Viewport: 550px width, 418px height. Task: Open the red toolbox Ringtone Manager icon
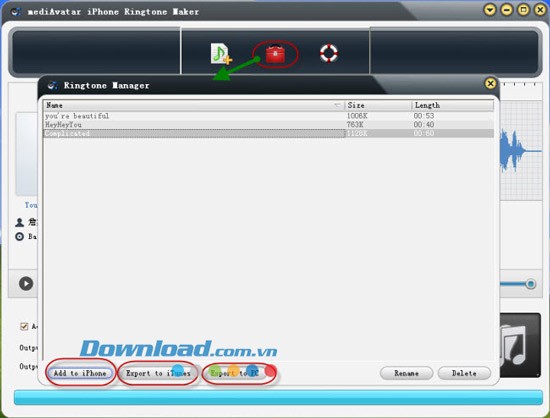[x=275, y=54]
